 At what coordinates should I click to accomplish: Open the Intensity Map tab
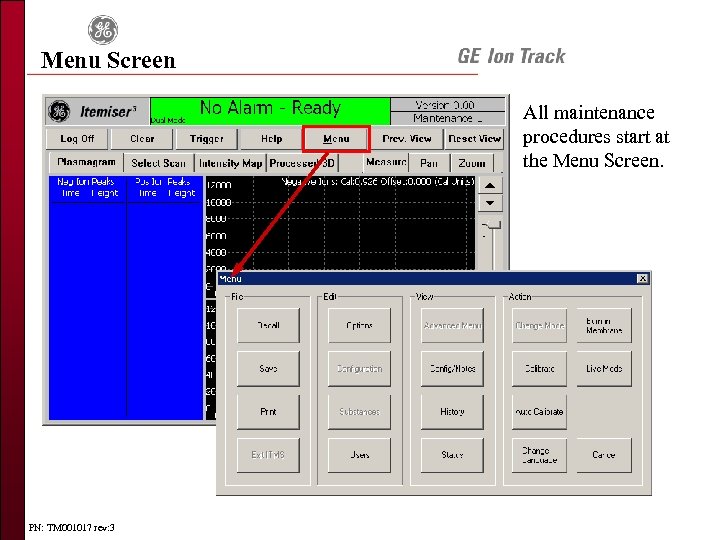point(231,163)
